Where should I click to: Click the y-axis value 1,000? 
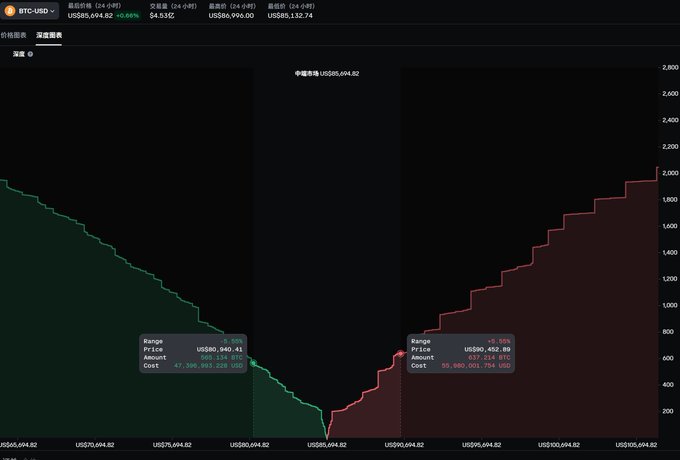click(x=670, y=305)
